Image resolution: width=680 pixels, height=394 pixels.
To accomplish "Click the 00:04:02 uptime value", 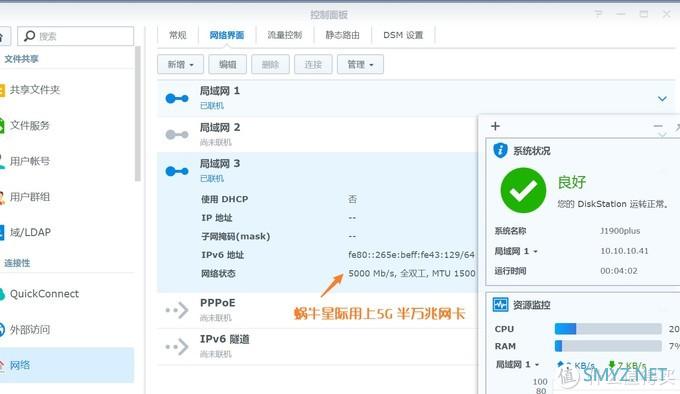I will (619, 271).
